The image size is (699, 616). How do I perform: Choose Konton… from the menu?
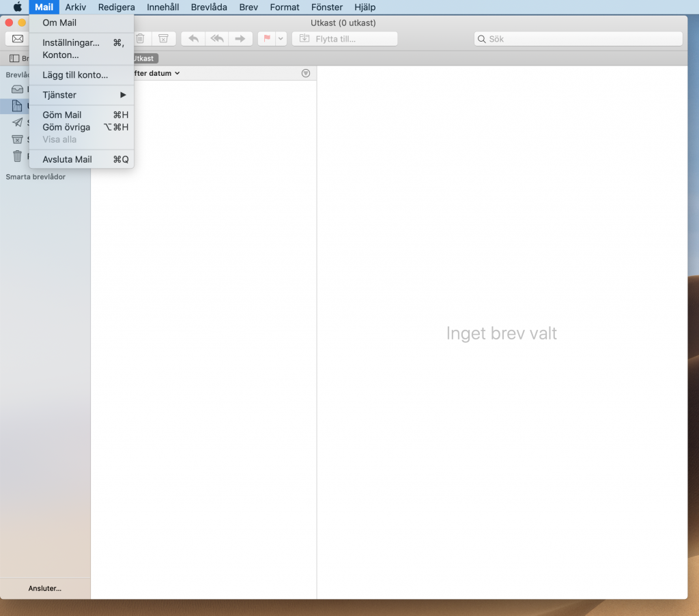coord(82,55)
